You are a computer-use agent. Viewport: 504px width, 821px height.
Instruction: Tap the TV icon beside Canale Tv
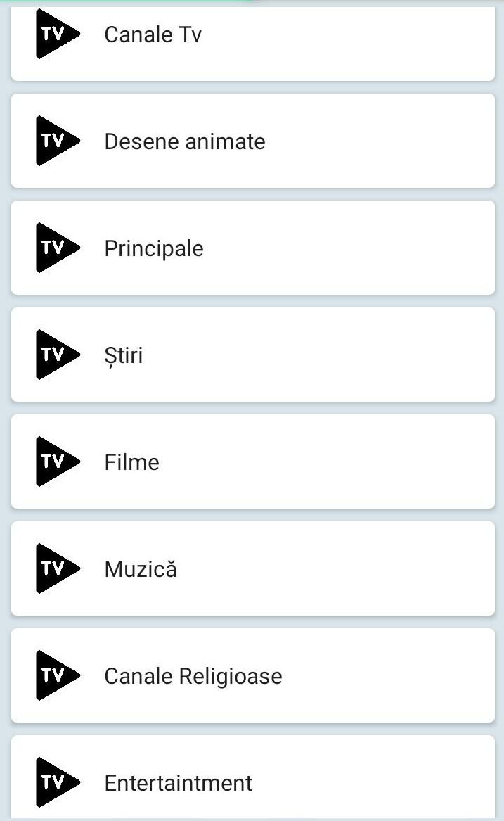(56, 34)
